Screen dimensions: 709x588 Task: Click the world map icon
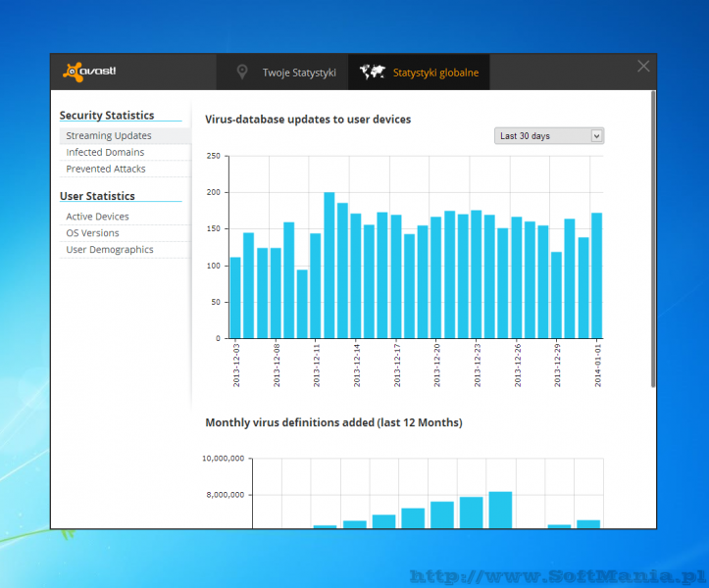[x=372, y=72]
